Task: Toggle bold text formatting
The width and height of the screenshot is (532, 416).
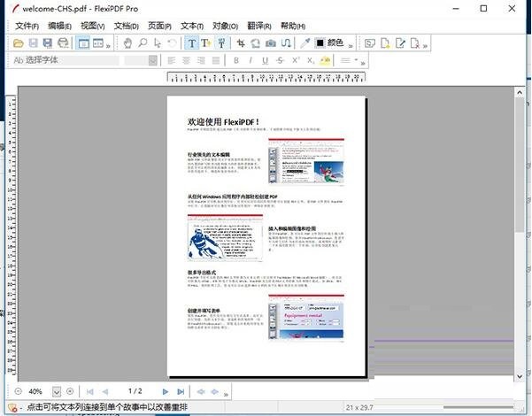Action: coord(236,60)
